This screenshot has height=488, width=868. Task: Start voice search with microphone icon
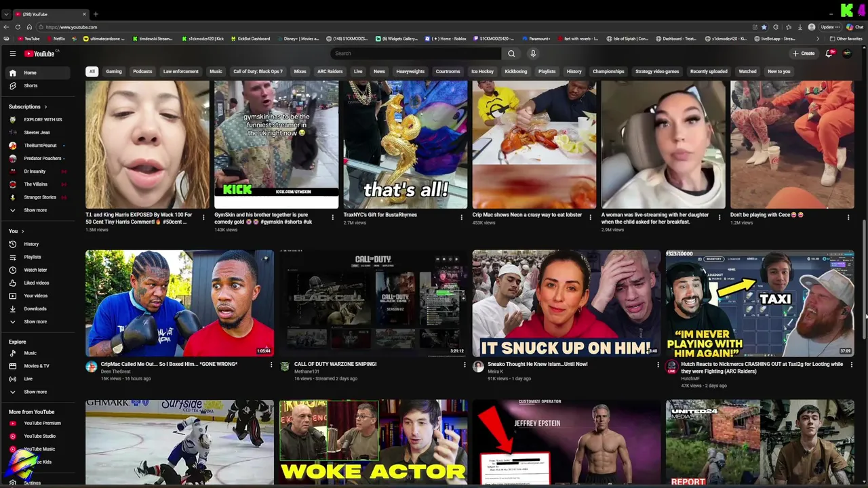(x=533, y=54)
